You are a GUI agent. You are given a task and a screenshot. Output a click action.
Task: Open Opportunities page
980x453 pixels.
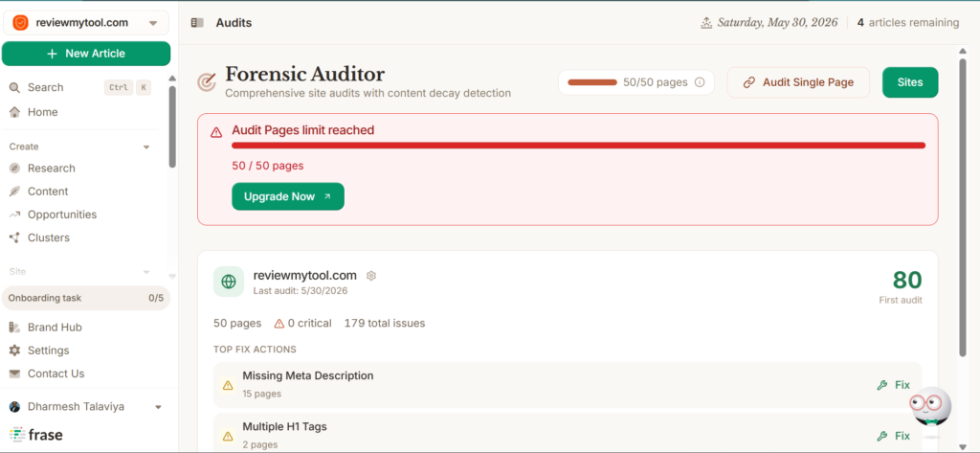[62, 215]
